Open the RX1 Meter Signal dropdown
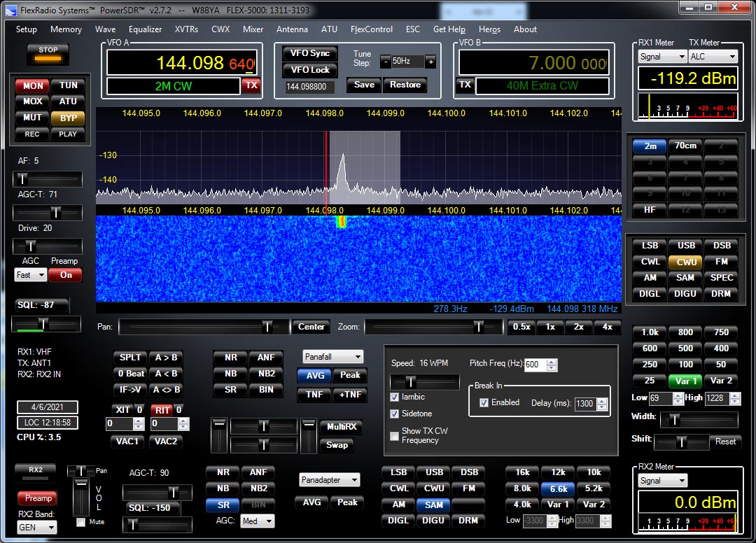This screenshot has width=756, height=543. pyautogui.click(x=662, y=57)
